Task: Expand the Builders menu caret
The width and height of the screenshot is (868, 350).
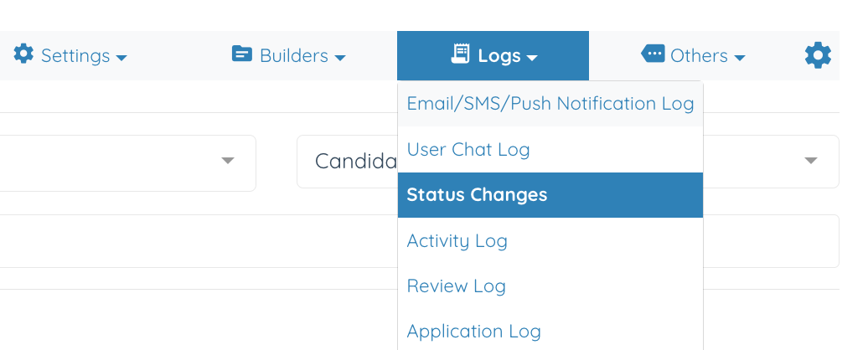Action: pyautogui.click(x=340, y=58)
